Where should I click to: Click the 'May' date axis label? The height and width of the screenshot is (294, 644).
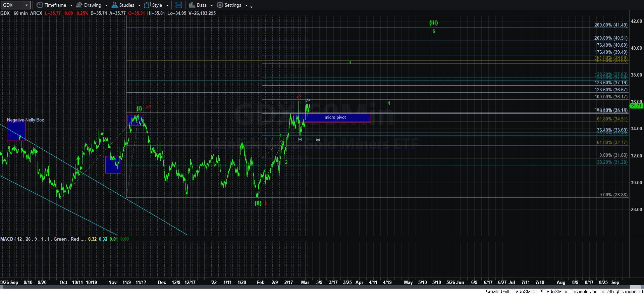tap(408, 282)
